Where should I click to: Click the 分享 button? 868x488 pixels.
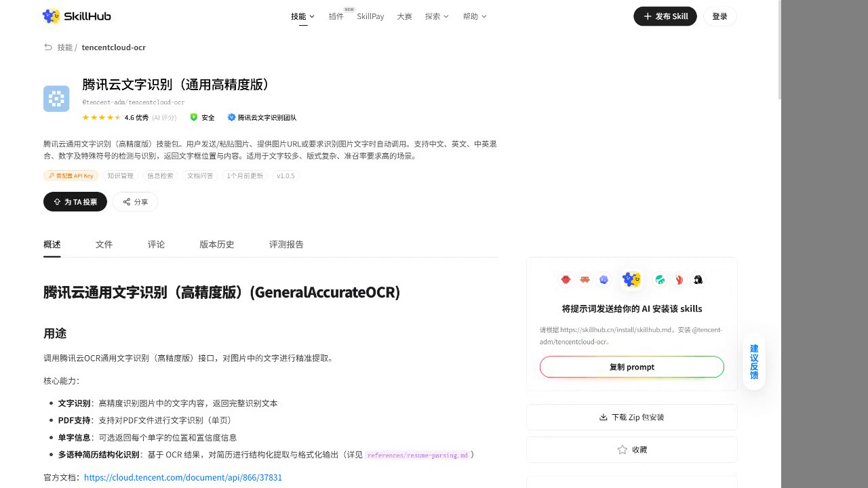(x=135, y=202)
